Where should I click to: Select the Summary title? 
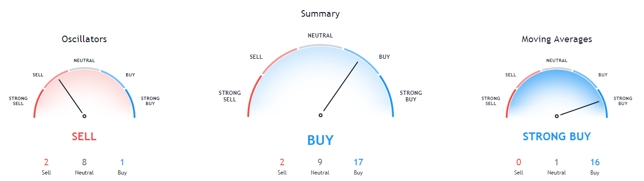(x=320, y=14)
